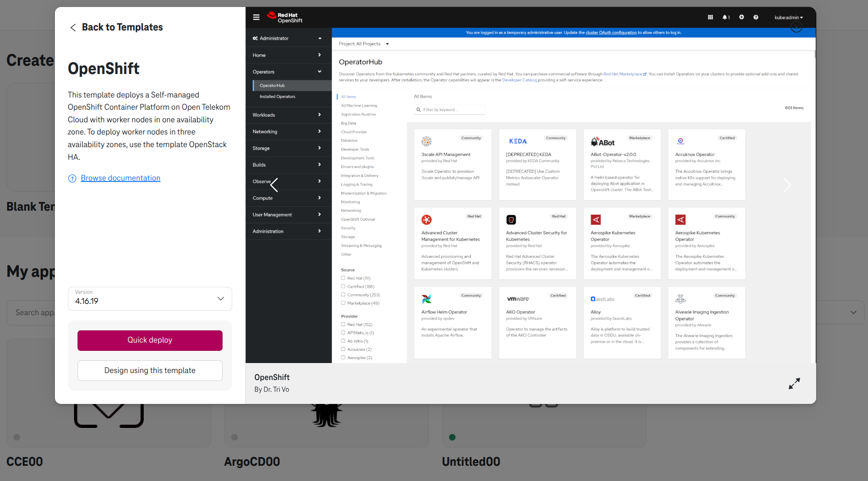This screenshot has width=868, height=481.
Task: Click the gear icon beside Administrator
Action: point(255,38)
